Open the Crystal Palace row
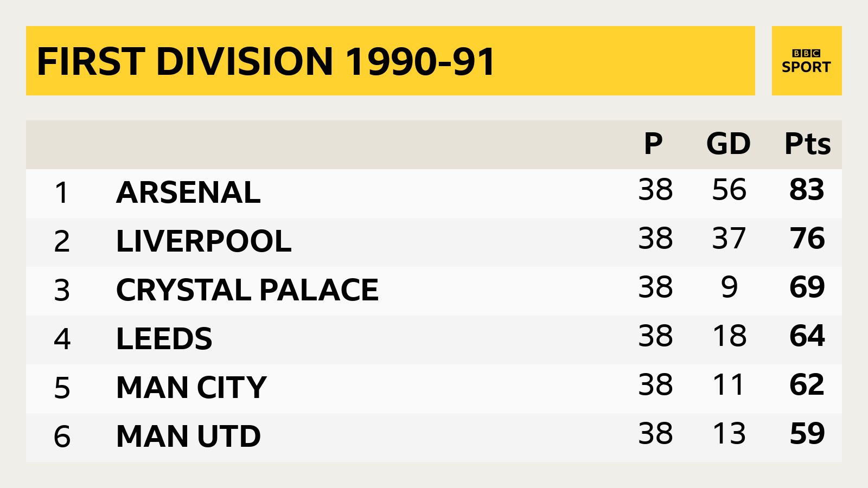Image resolution: width=868 pixels, height=488 pixels. pyautogui.click(x=434, y=291)
